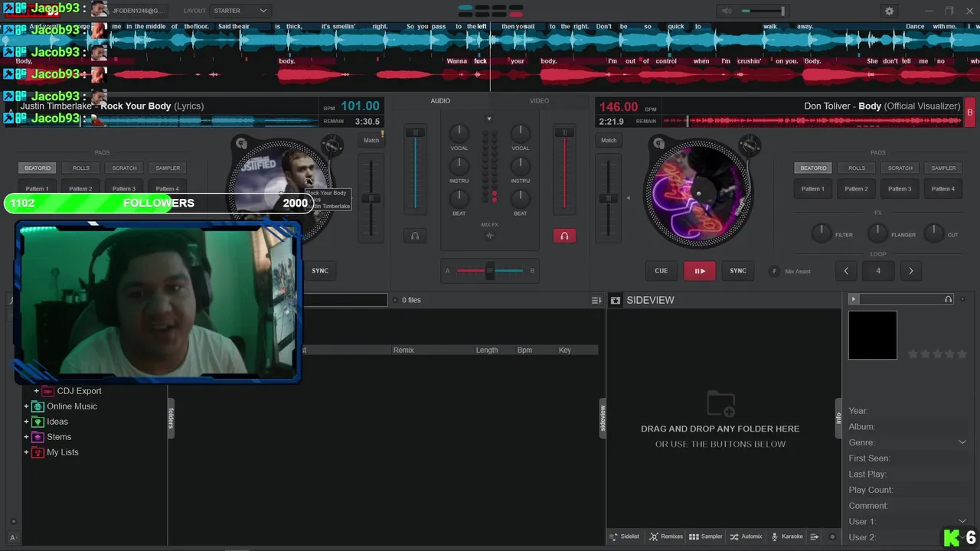This screenshot has width=980, height=551.
Task: Click the right deck FILTER knob
Action: pos(822,233)
